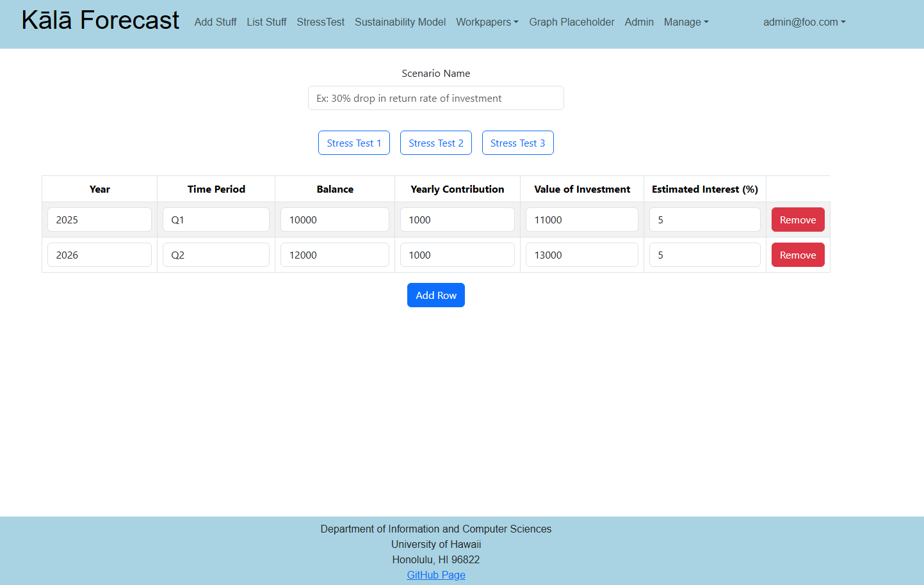The image size is (924, 585).
Task: Focus the Year field containing 2025
Action: pyautogui.click(x=99, y=220)
